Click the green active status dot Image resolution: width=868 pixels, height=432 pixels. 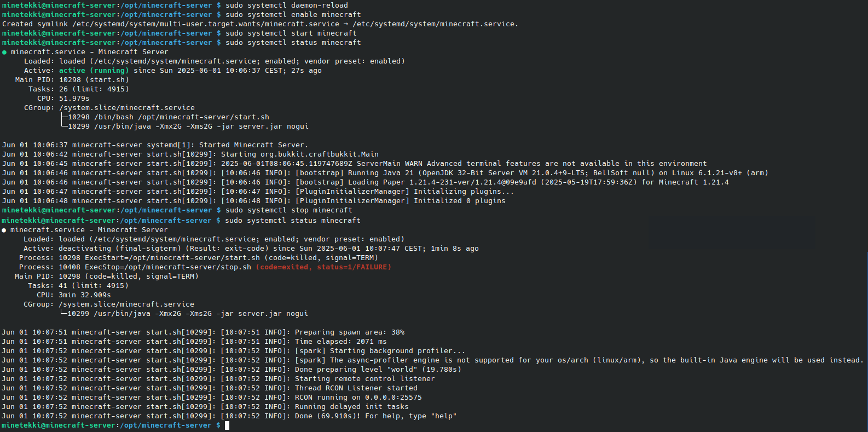4,53
